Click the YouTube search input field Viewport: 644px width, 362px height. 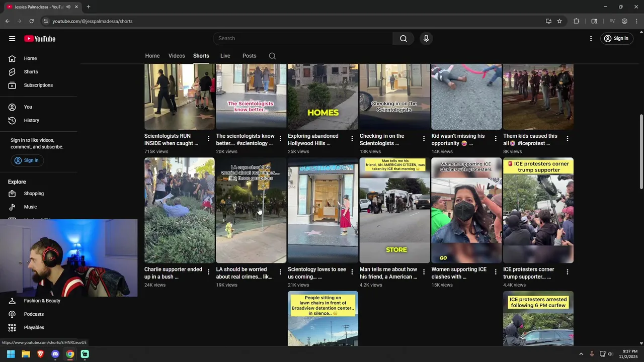(303, 39)
